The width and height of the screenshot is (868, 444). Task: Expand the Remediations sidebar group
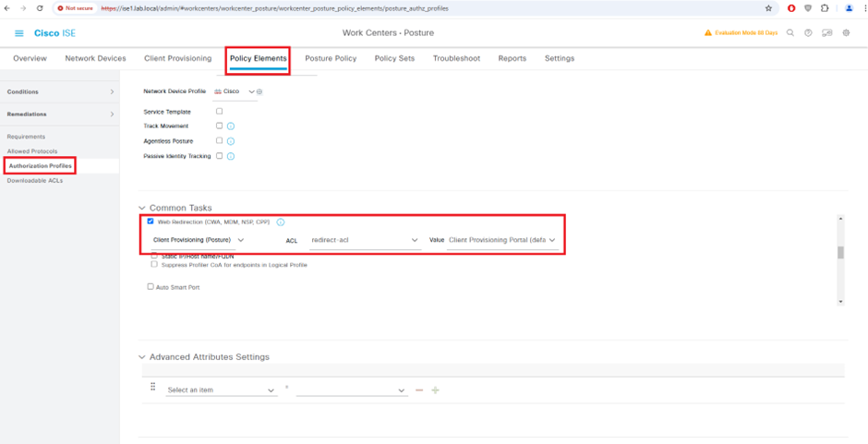(x=60, y=114)
